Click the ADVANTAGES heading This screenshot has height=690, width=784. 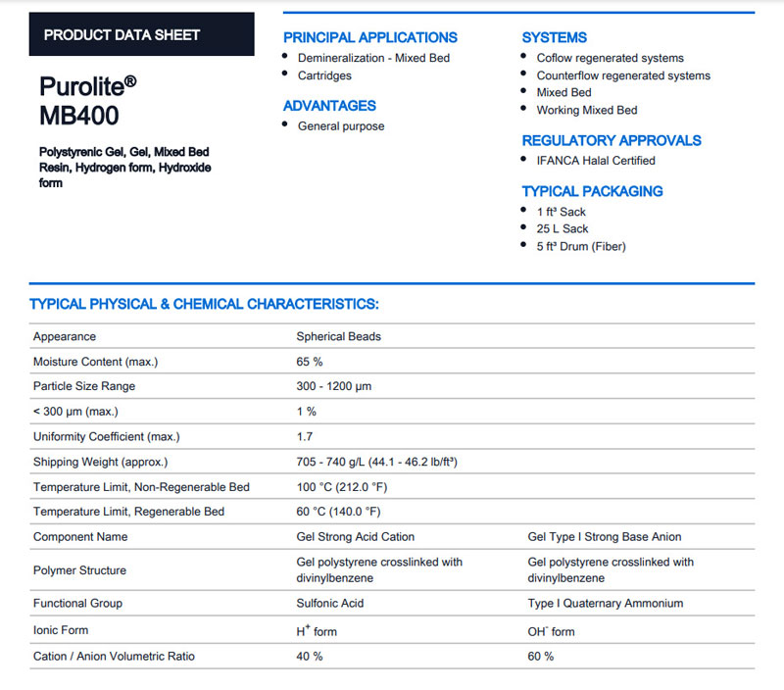coord(329,106)
